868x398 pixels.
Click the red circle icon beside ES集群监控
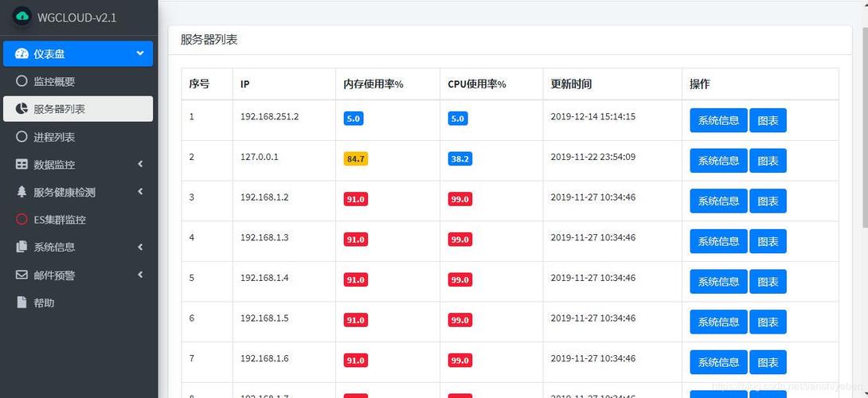coord(22,219)
